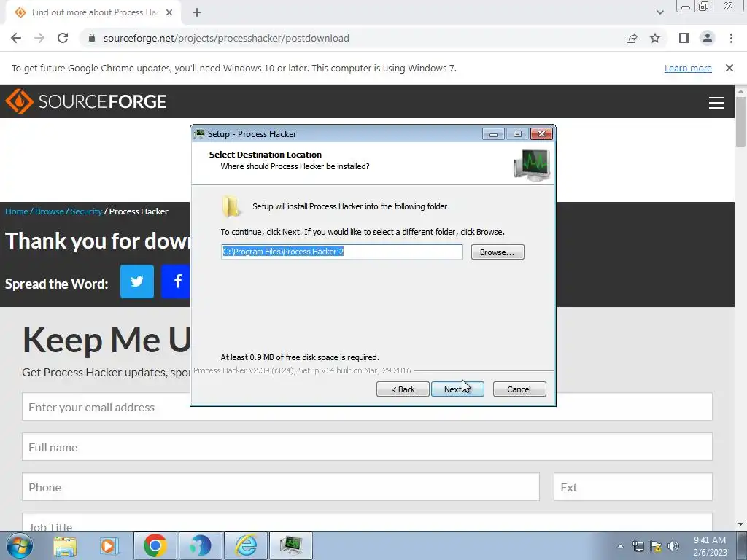Follow the Security breadcrumb link
This screenshot has width=747, height=560.
[x=86, y=211]
